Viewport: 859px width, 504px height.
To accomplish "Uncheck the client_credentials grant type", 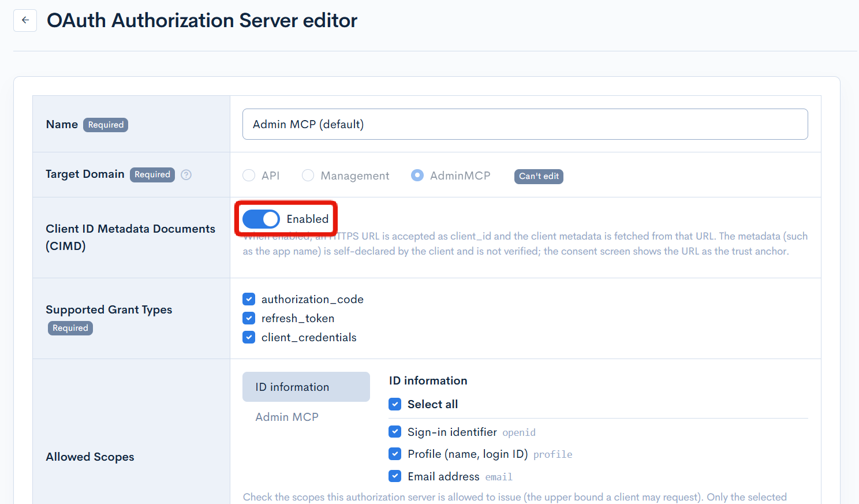I will (249, 337).
